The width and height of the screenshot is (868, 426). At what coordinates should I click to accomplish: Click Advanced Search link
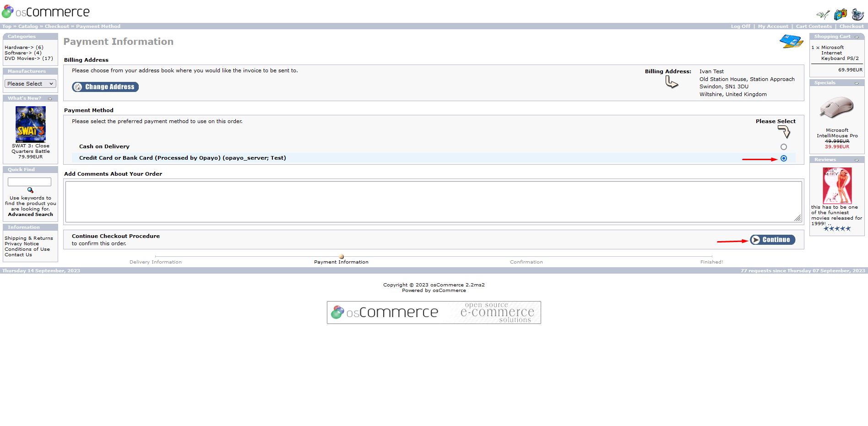click(31, 215)
